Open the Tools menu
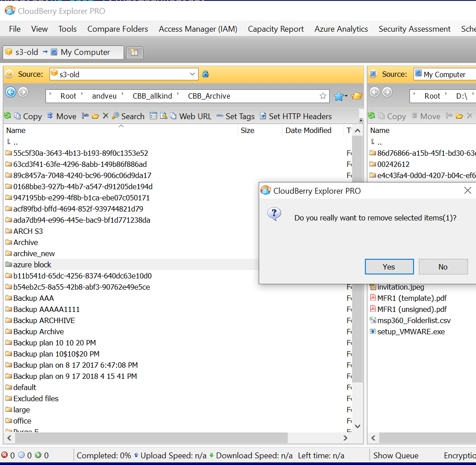This screenshot has height=465, width=476. click(67, 29)
